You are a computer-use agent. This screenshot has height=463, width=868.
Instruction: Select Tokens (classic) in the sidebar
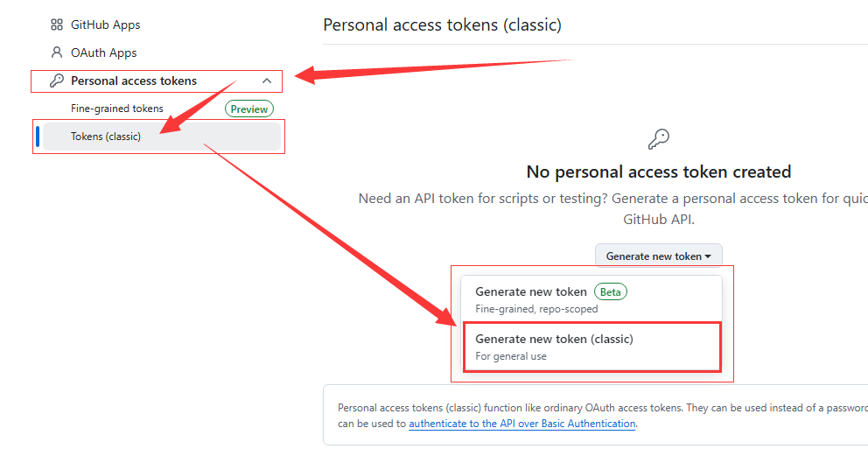[x=106, y=137]
